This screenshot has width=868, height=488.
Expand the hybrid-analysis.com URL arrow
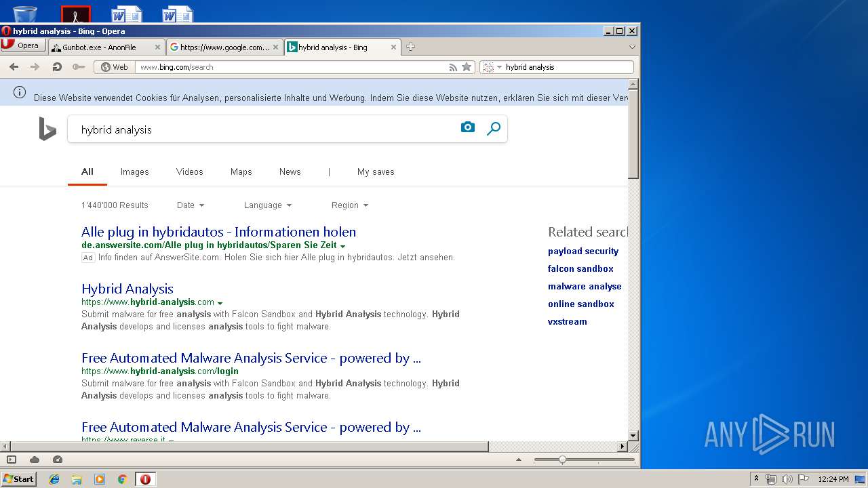[220, 303]
